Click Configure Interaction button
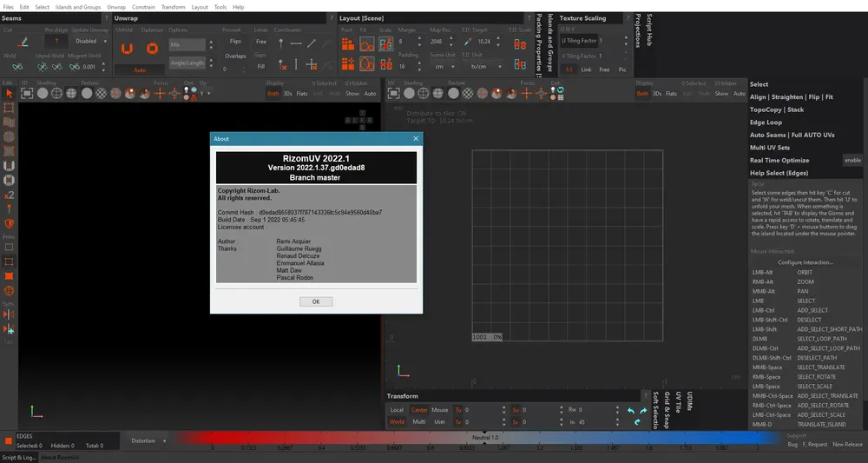The width and height of the screenshot is (868, 463). pyautogui.click(x=805, y=262)
